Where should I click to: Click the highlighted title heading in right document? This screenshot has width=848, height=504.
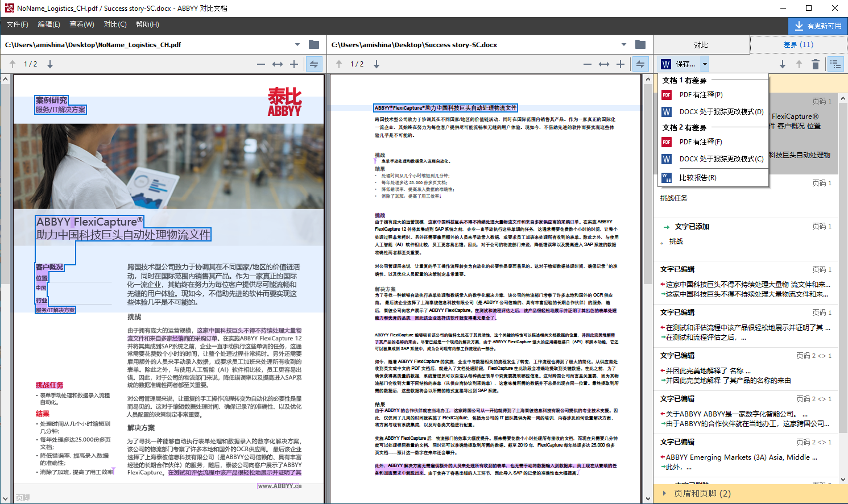445,107
